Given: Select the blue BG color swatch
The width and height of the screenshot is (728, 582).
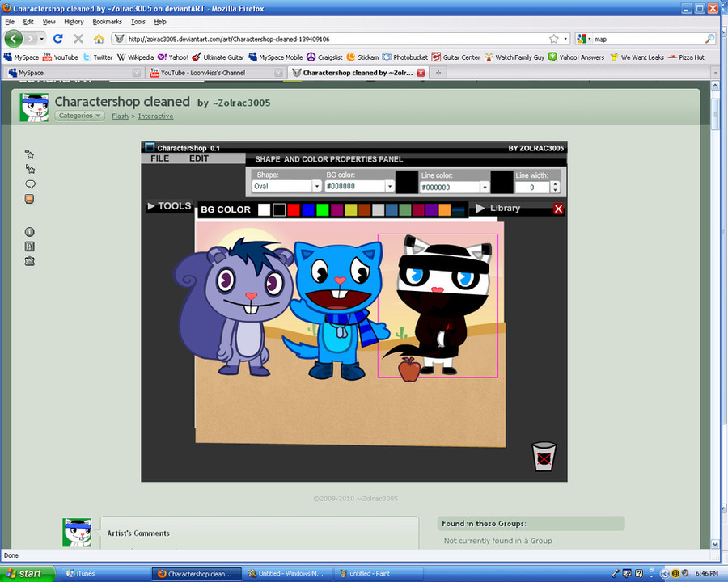Looking at the screenshot, I should click(x=308, y=210).
